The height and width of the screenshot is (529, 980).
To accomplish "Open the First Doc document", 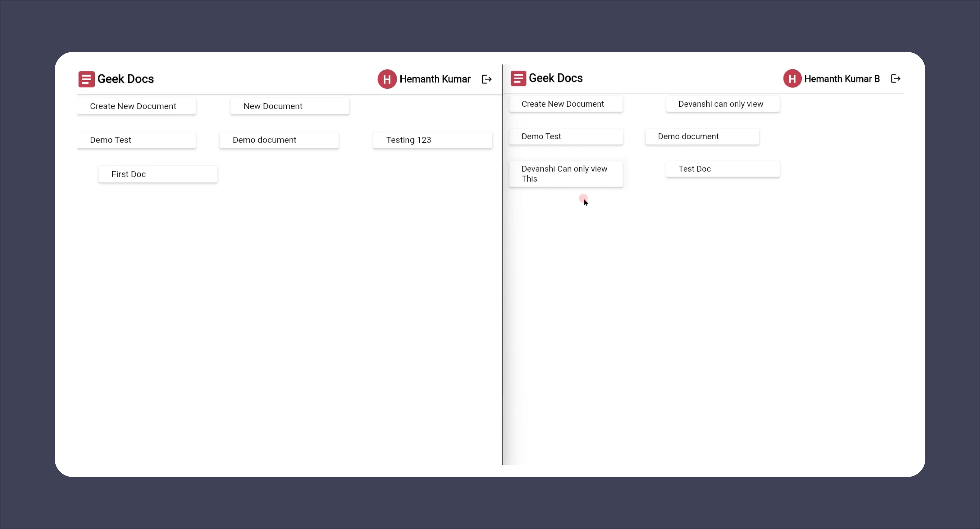I will click(x=158, y=174).
